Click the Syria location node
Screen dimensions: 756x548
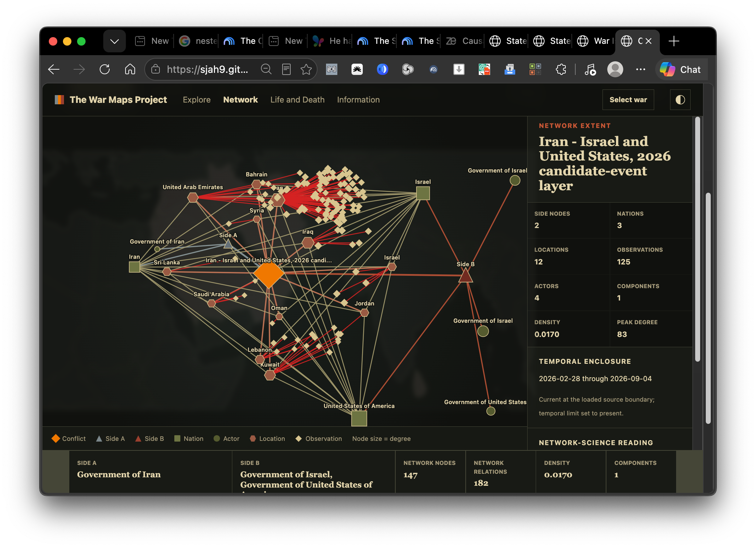coord(257,219)
